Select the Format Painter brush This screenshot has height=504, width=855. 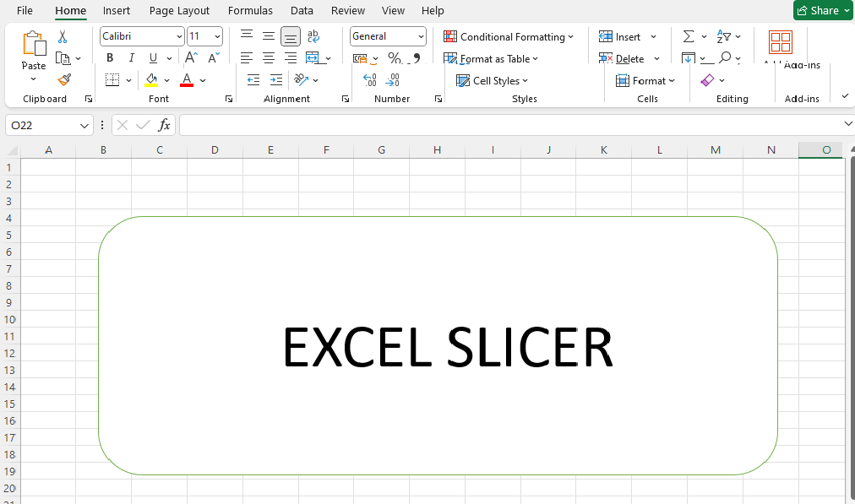[x=64, y=79]
